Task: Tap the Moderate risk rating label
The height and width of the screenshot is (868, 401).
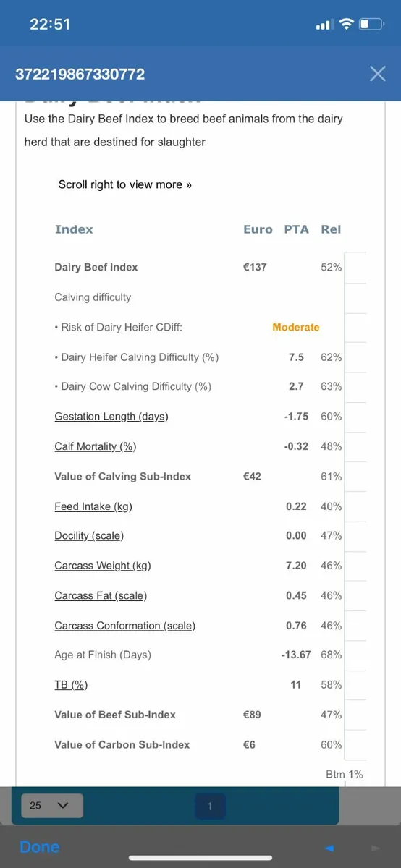Action: pyautogui.click(x=295, y=327)
